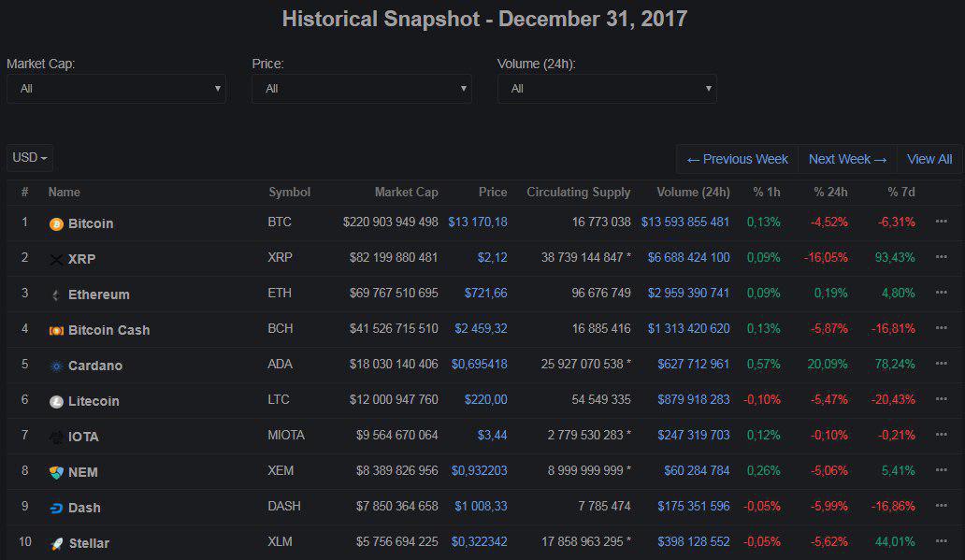Image resolution: width=965 pixels, height=560 pixels.
Task: Click Bitcoin market cap $220 903 949 498
Action: [390, 222]
